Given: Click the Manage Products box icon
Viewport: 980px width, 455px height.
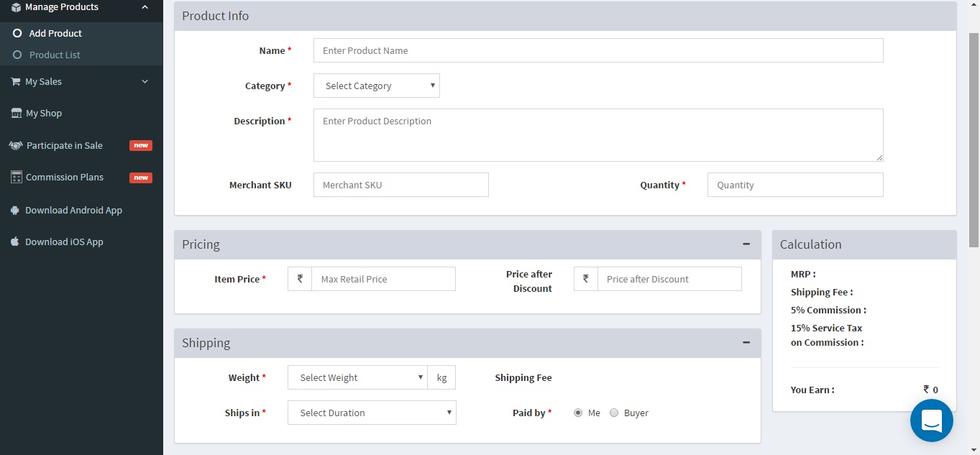Looking at the screenshot, I should pyautogui.click(x=16, y=7).
